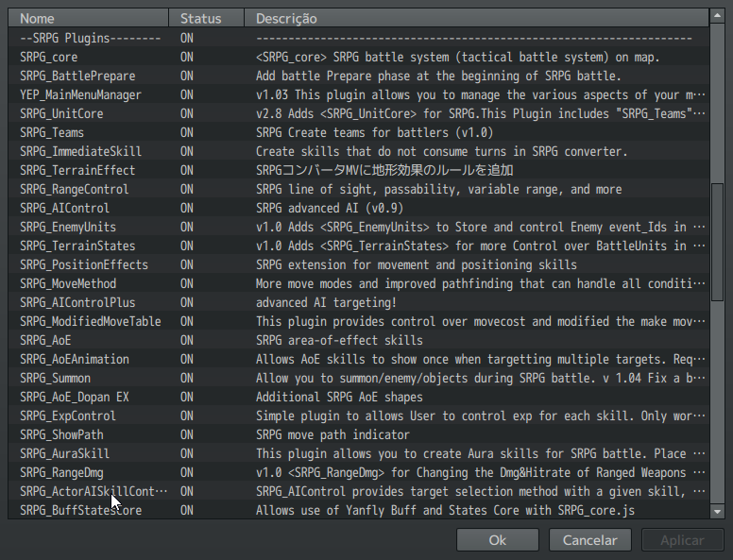
Task: Click the Descrição column header
Action: point(476,18)
